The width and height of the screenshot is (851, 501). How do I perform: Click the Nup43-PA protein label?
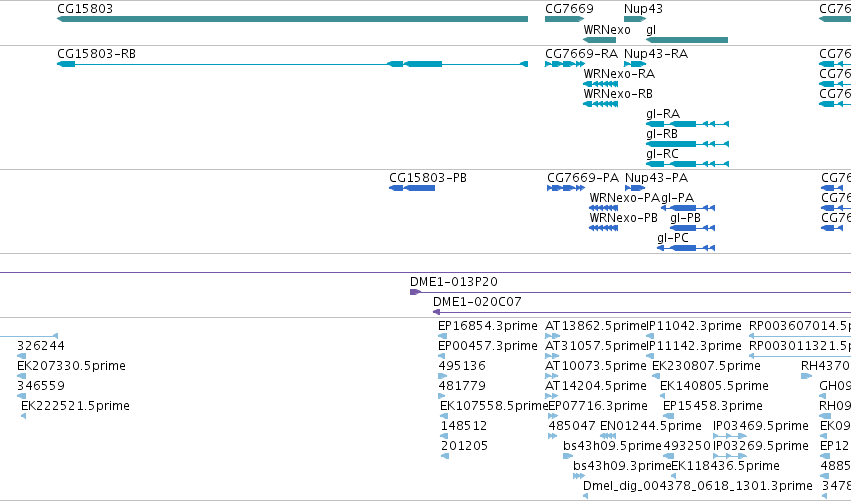click(x=657, y=178)
